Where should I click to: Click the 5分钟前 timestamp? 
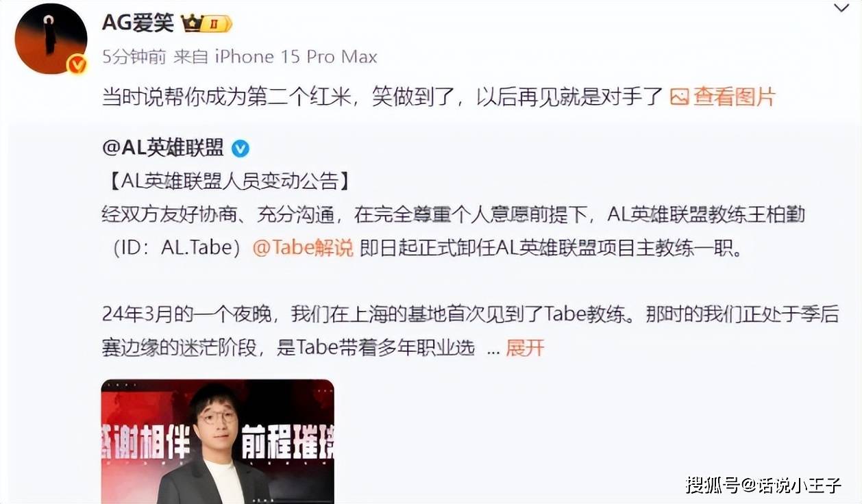pyautogui.click(x=134, y=57)
